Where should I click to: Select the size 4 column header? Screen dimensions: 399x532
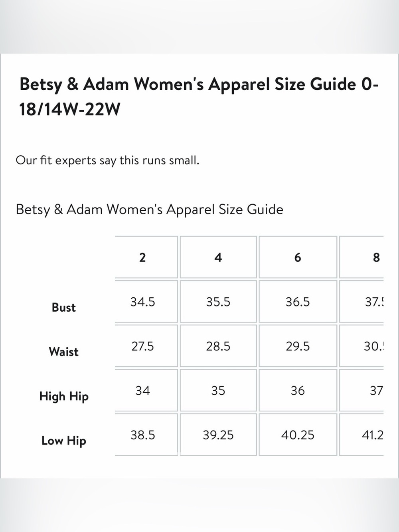(x=218, y=257)
